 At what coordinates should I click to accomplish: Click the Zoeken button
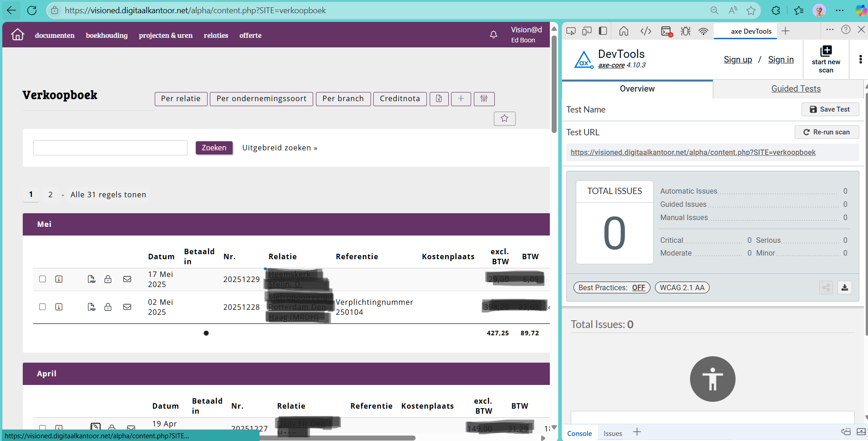point(214,148)
